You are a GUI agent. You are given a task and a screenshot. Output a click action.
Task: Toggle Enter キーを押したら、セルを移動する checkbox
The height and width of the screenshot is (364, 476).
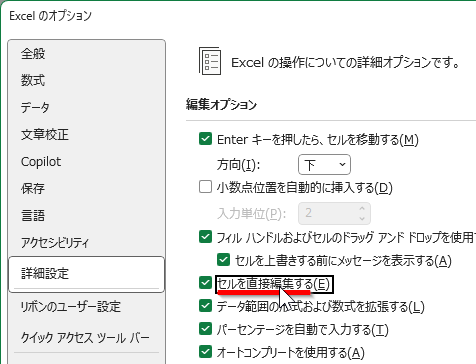[x=205, y=139]
